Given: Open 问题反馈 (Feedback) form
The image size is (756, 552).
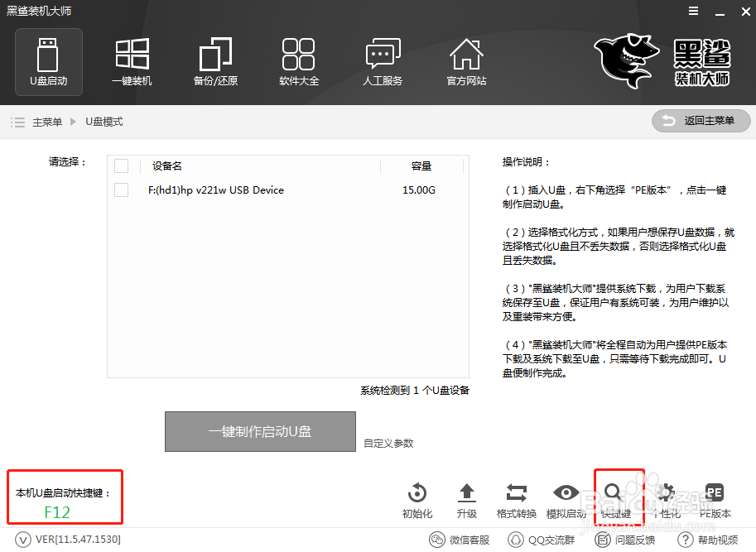Looking at the screenshot, I should pos(627,539).
